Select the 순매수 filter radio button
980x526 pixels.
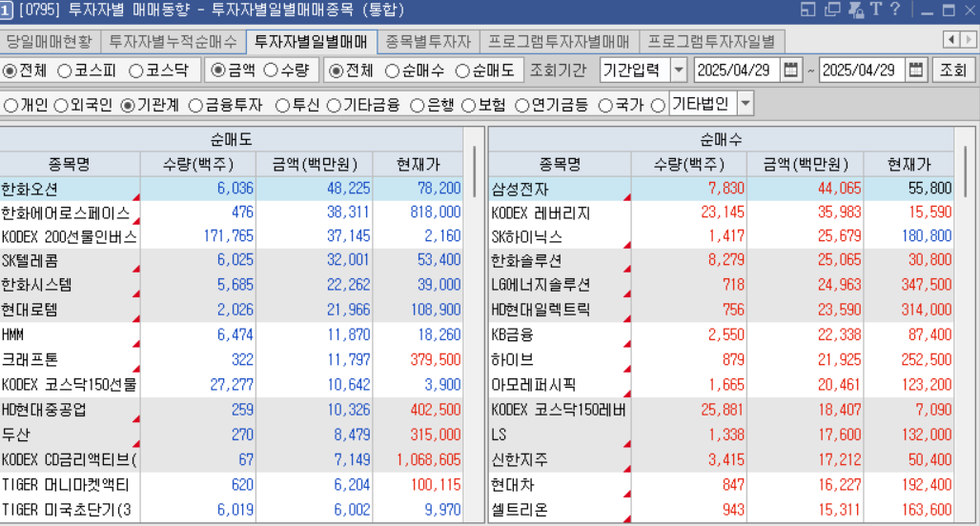(392, 71)
